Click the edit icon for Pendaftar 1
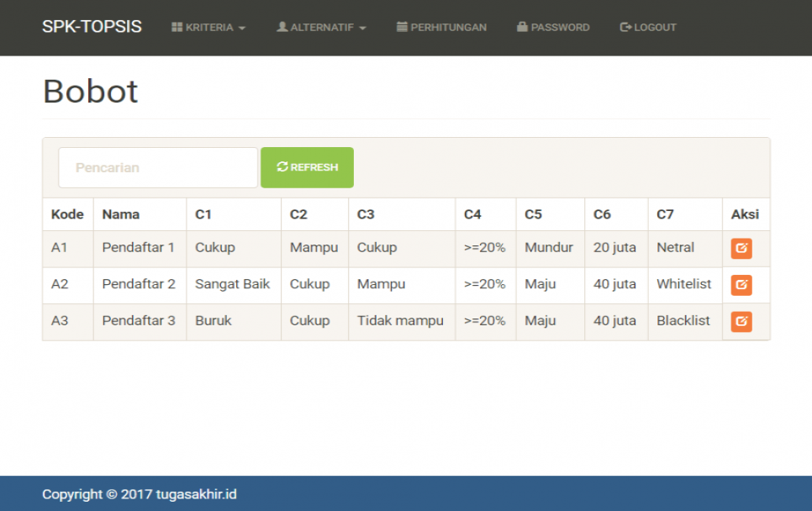The height and width of the screenshot is (511, 812). tap(743, 247)
